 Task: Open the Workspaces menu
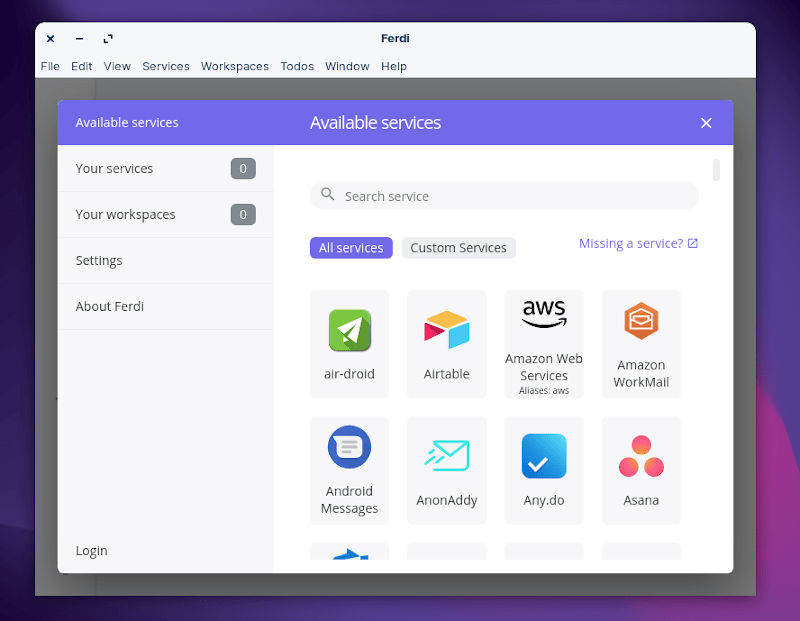pyautogui.click(x=235, y=66)
